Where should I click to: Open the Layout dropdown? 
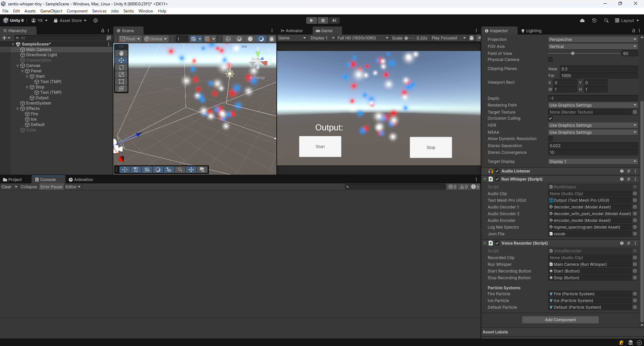point(627,20)
